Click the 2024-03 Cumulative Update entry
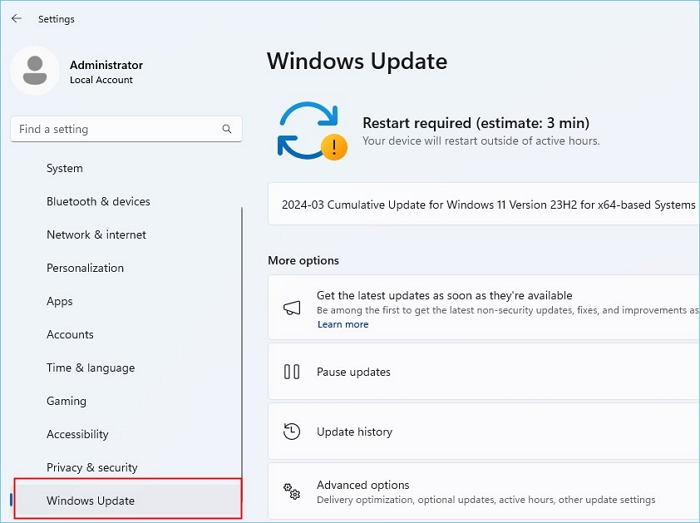 point(484,204)
